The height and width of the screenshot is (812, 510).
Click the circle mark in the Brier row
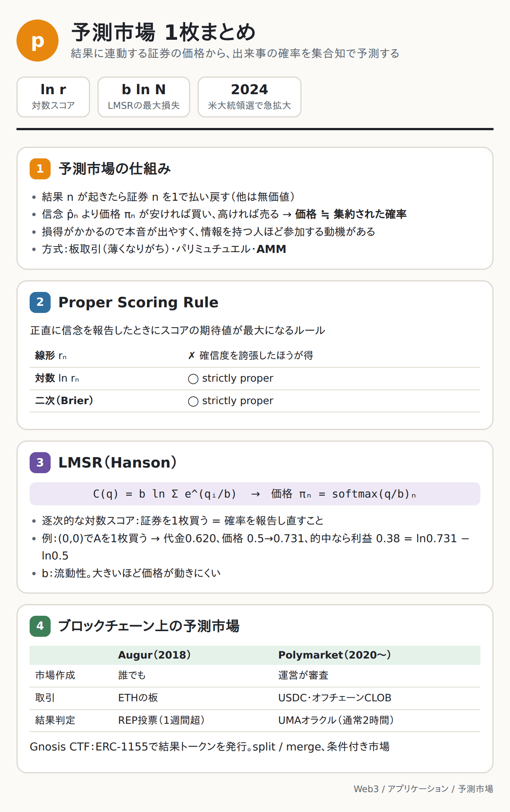coord(193,401)
